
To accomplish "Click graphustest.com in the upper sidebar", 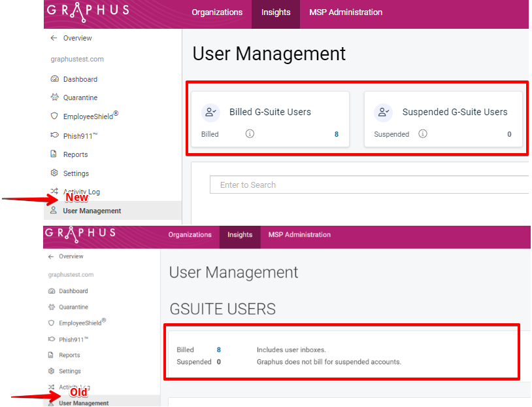I will 77,59.
